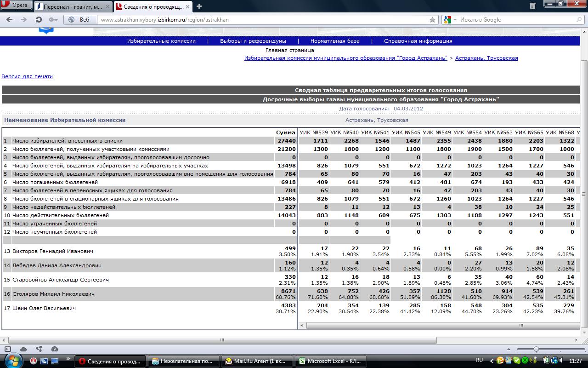Click the table's inner horizontal scrollbar
Image resolution: width=588 pixels, height=368 pixels.
443,325
